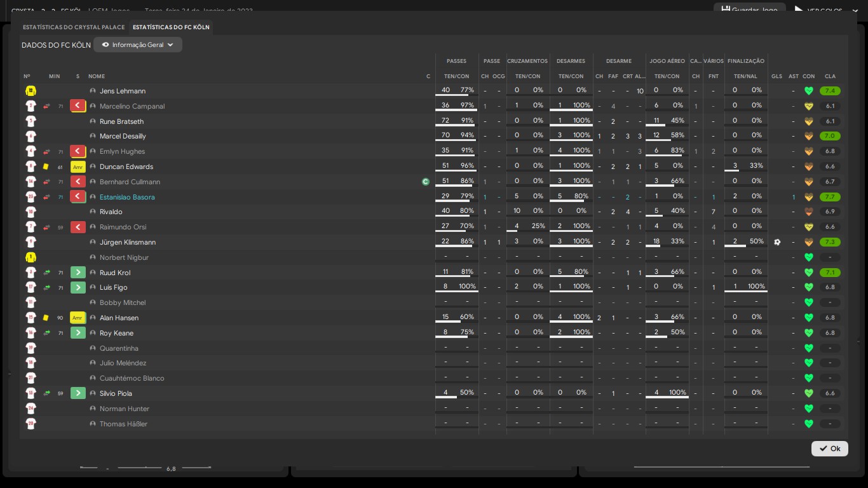This screenshot has width=868, height=488.
Task: Click the condition heart for Jürgen Klinsmann
Action: coord(809,242)
